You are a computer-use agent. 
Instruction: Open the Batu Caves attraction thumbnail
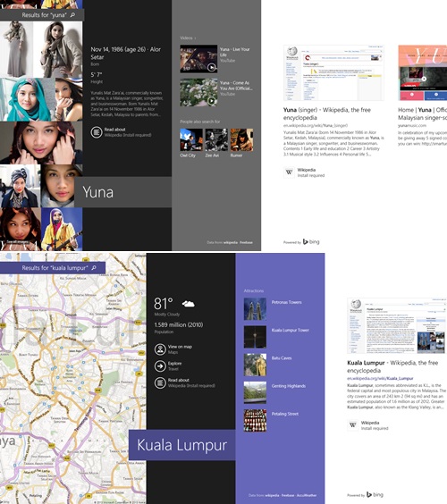(x=255, y=365)
